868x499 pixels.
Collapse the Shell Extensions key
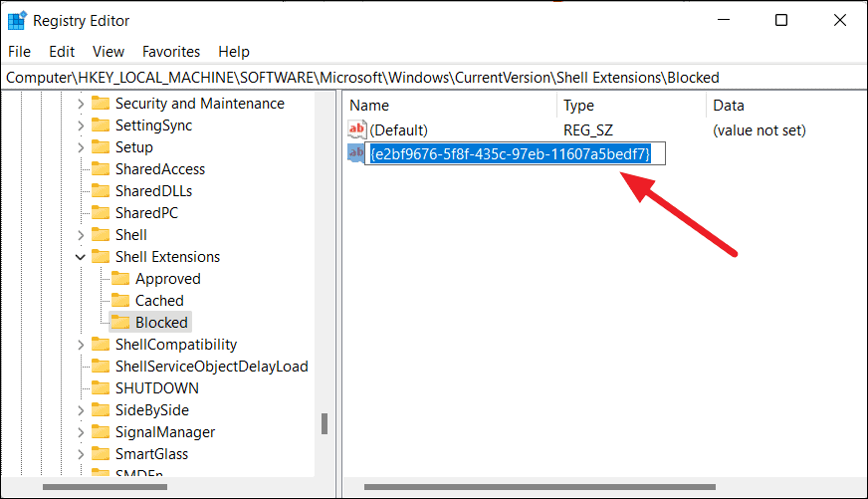[81, 257]
